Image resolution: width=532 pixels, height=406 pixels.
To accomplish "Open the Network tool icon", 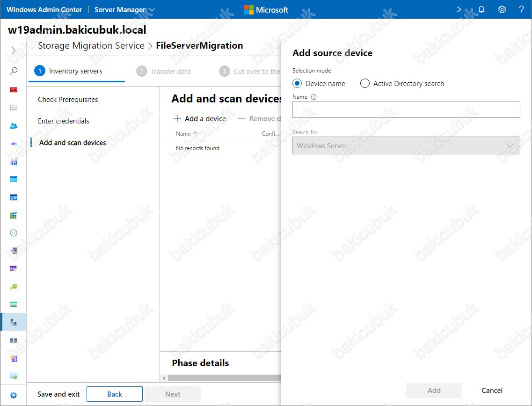I will (x=14, y=144).
